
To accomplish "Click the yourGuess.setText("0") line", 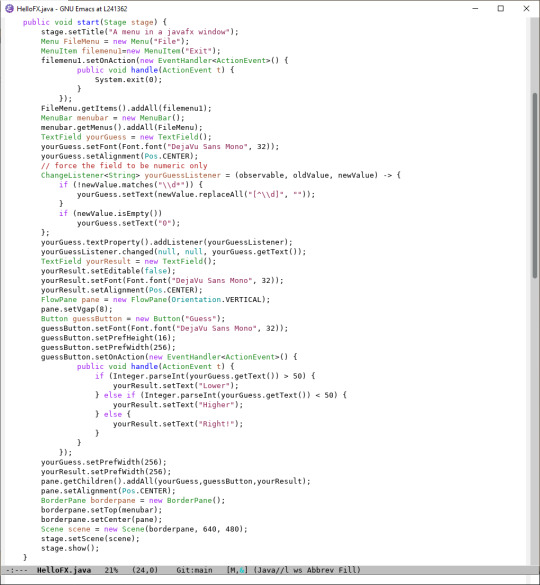I will click(128, 223).
